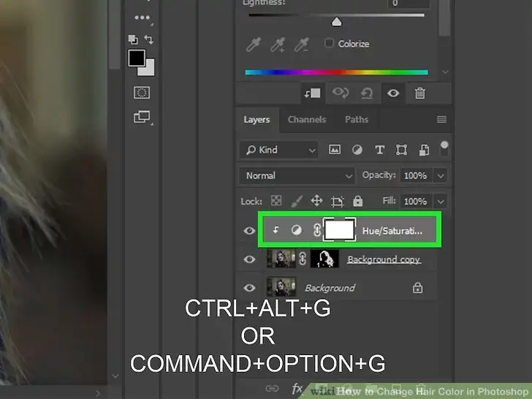Viewport: 532px width, 399px height.
Task: Select the Hue/Saturation layer name
Action: coord(392,231)
